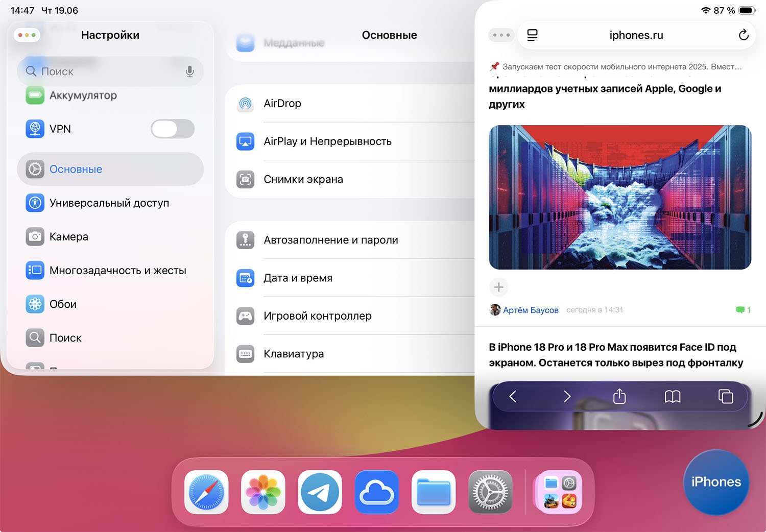Open pinned link about тест скорости мобильного интернета
This screenshot has height=532, width=766.
pyautogui.click(x=616, y=66)
